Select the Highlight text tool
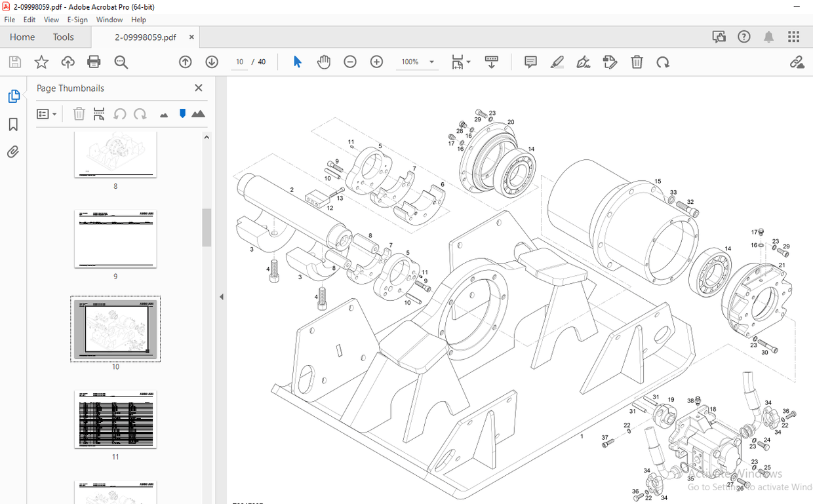Screen dimensions: 813x504 [x=557, y=62]
